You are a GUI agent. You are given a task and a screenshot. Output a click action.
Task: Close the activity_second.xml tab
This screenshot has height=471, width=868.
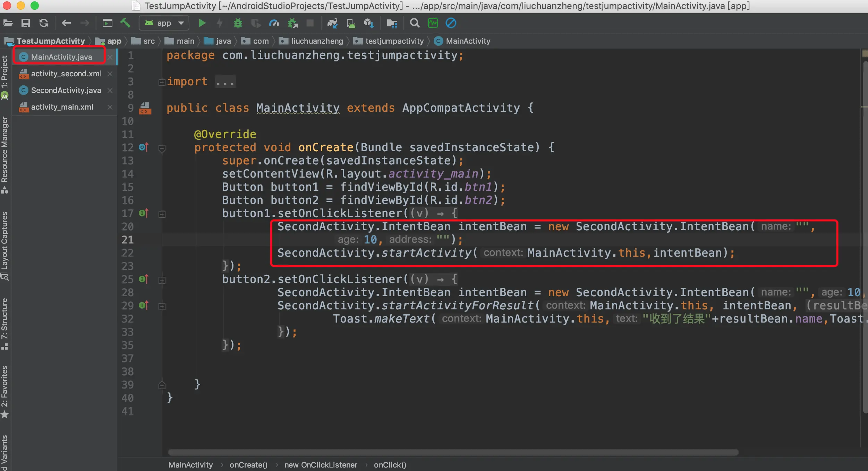110,74
